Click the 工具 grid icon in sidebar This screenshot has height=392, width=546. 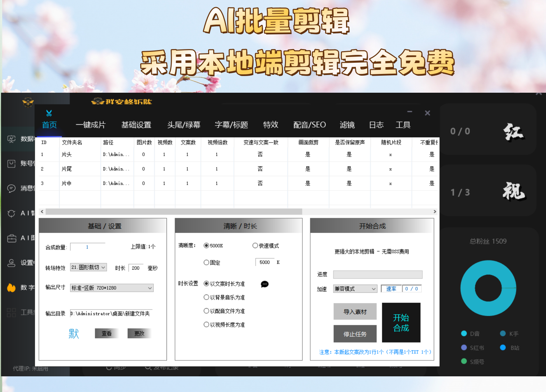click(x=12, y=313)
